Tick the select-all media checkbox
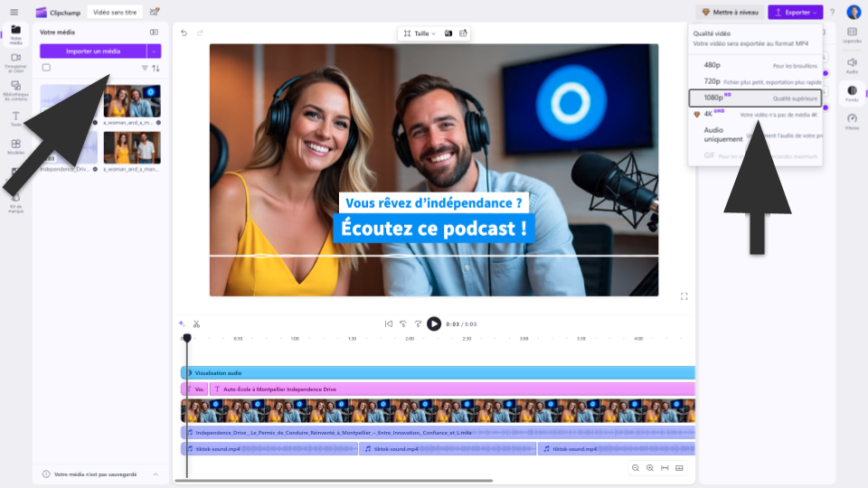 pyautogui.click(x=46, y=68)
